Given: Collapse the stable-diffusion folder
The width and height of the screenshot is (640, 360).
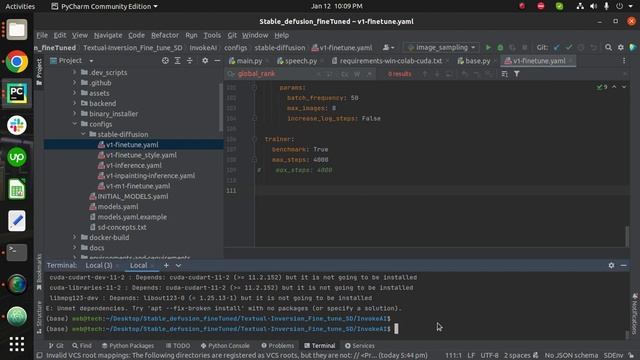Looking at the screenshot, I should [x=83, y=134].
